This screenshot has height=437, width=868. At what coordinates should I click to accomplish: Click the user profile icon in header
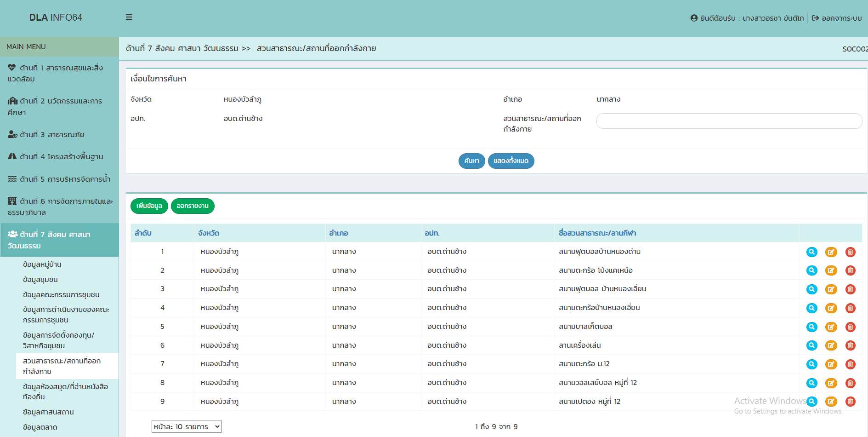[694, 18]
